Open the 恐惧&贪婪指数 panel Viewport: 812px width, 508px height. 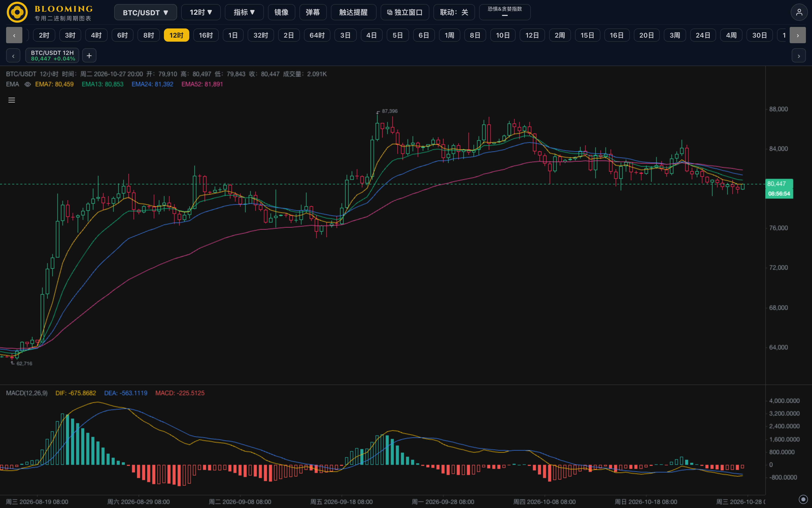click(x=505, y=12)
